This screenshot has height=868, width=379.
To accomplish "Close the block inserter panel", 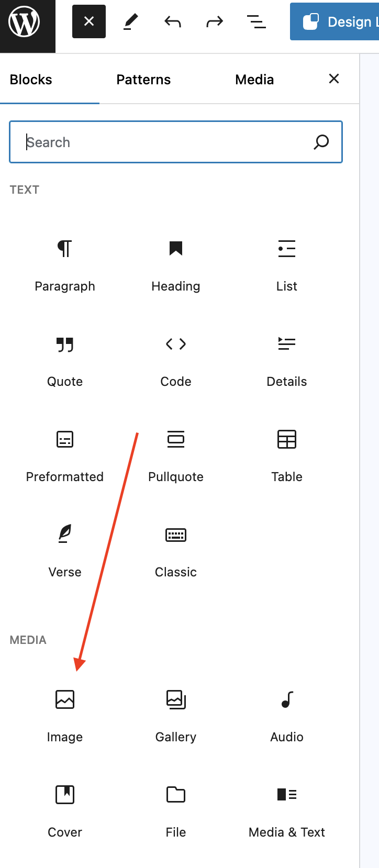I will point(334,79).
